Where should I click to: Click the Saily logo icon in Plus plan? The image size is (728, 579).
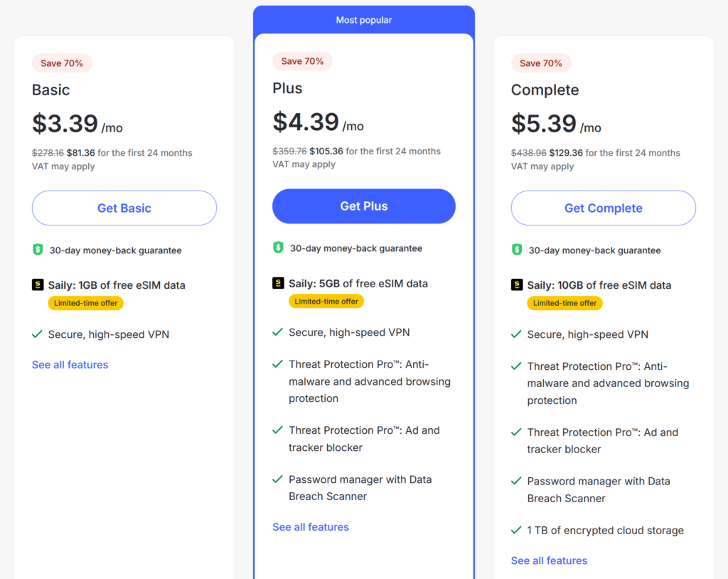(278, 283)
